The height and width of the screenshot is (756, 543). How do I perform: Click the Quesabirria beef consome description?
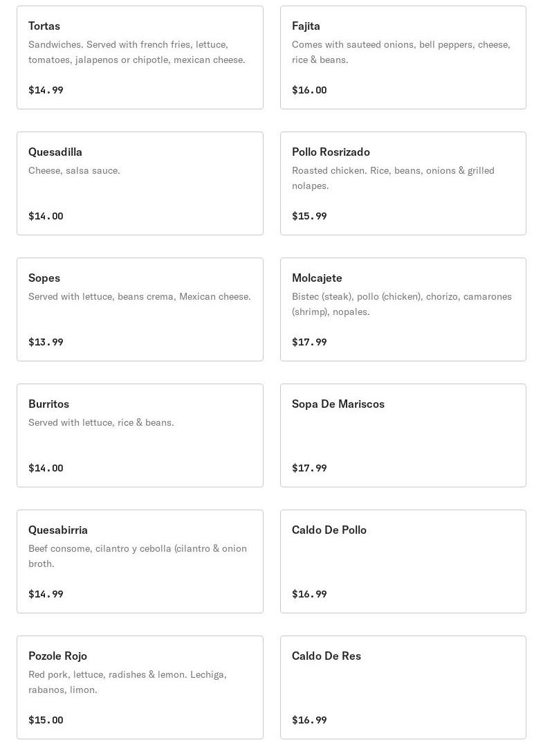click(137, 556)
